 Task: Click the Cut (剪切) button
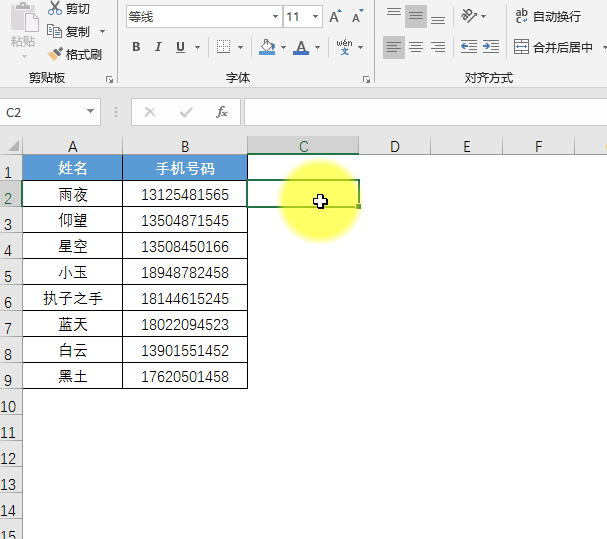(69, 8)
